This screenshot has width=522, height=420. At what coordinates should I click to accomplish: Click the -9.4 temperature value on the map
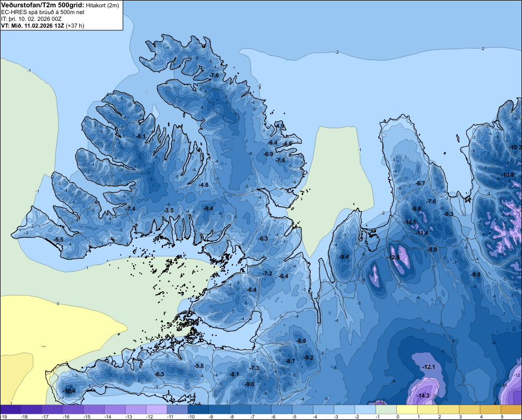click(x=344, y=257)
